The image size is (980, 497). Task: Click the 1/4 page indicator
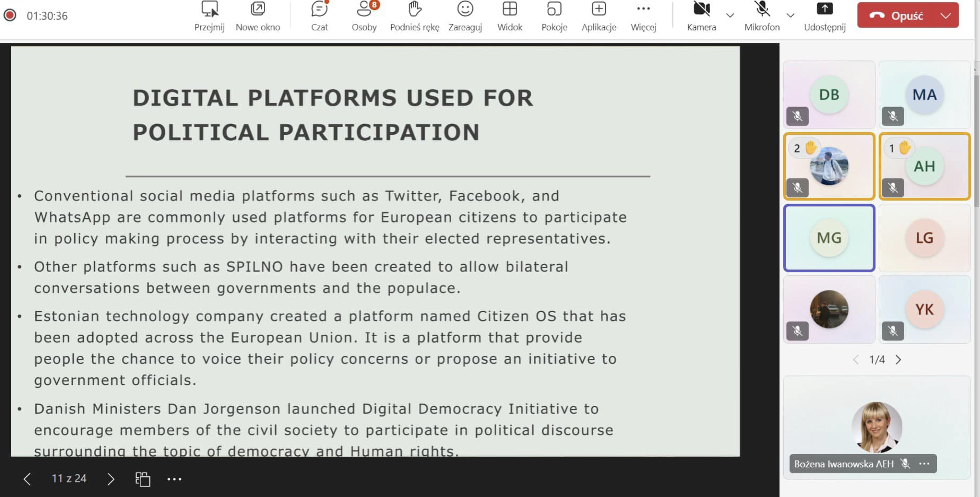[877, 360]
